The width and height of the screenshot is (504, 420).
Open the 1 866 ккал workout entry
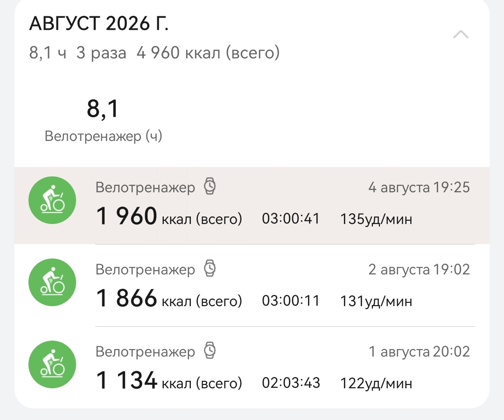(252, 285)
